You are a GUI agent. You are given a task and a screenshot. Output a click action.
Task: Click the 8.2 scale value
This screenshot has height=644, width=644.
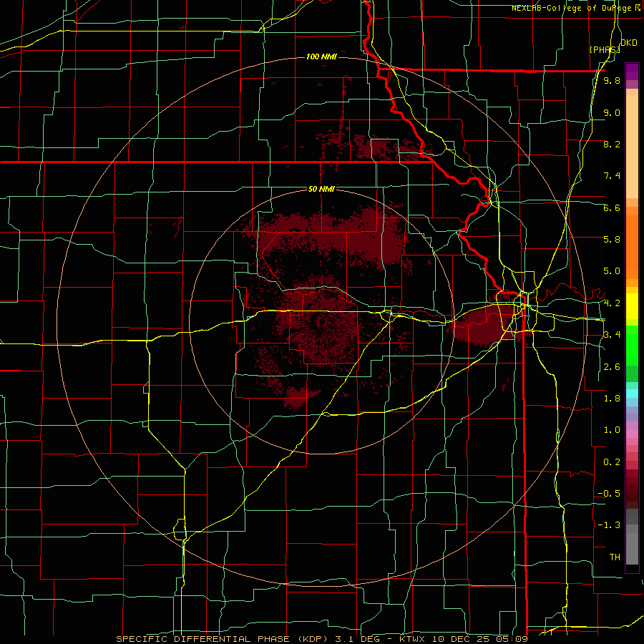(x=612, y=145)
